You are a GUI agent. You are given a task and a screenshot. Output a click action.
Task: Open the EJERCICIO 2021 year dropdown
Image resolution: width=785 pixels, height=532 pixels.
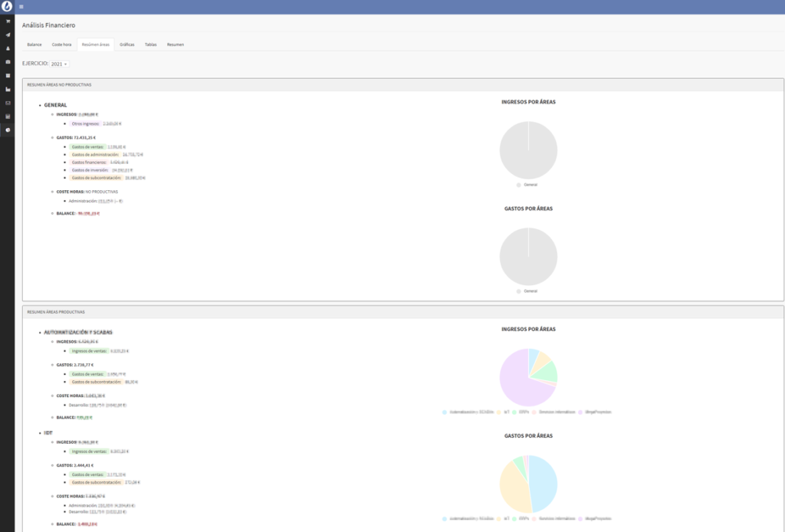pos(60,64)
